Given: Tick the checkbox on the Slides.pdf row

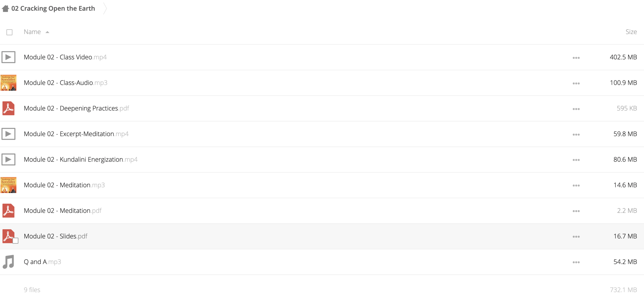Looking at the screenshot, I should click(15, 241).
